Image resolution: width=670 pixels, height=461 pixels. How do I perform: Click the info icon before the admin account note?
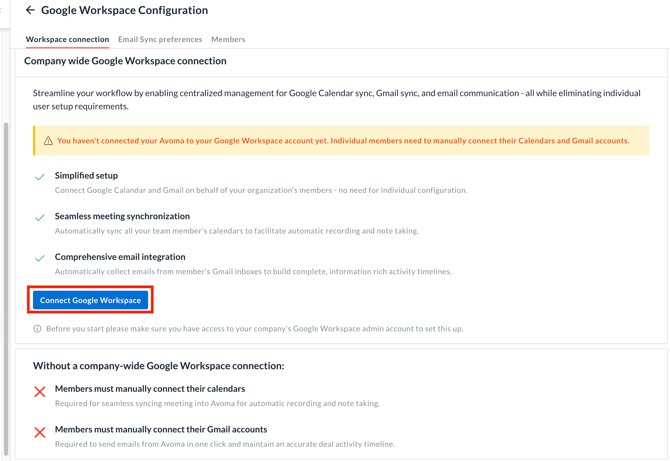tap(37, 329)
